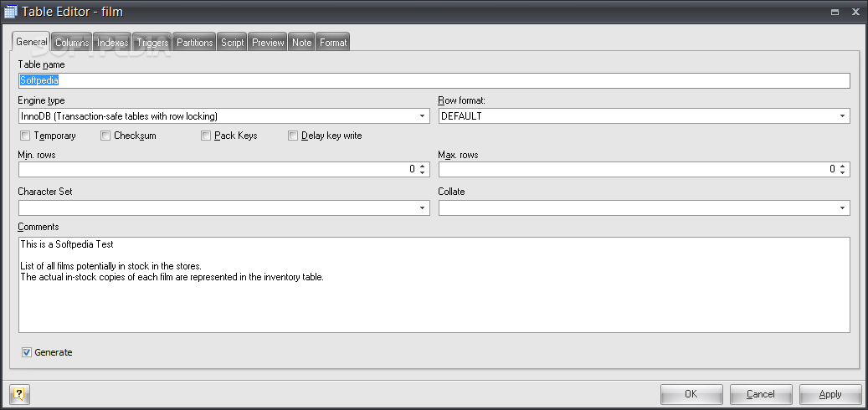Confirm with the OK button

pos(691,394)
